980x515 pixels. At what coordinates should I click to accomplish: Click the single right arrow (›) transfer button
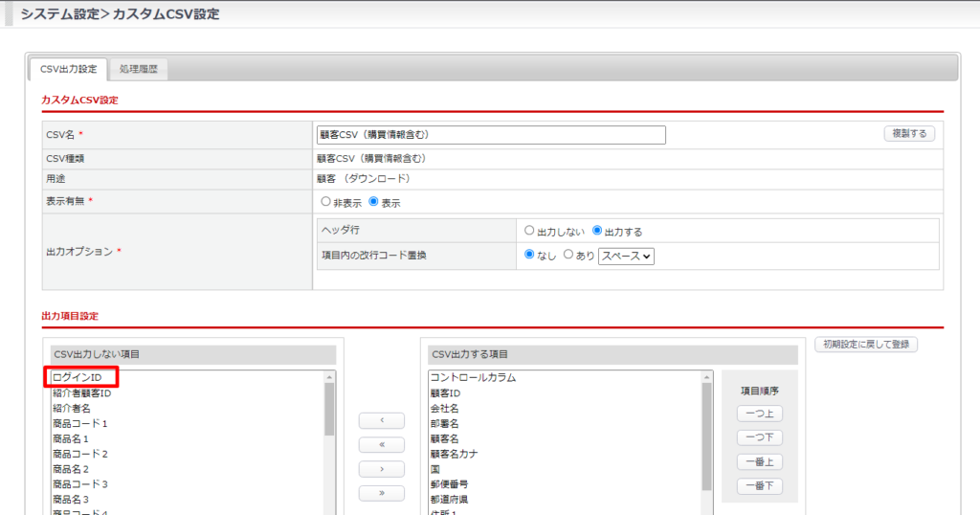381,469
